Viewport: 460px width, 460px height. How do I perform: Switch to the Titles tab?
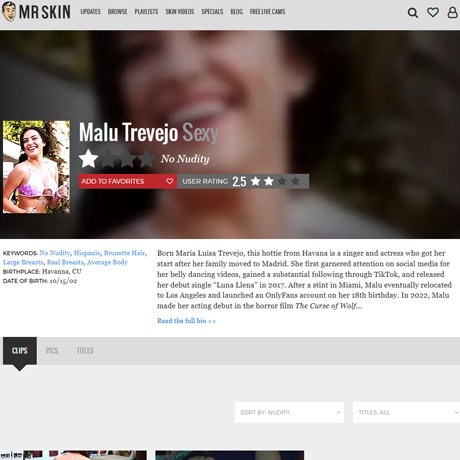click(85, 351)
